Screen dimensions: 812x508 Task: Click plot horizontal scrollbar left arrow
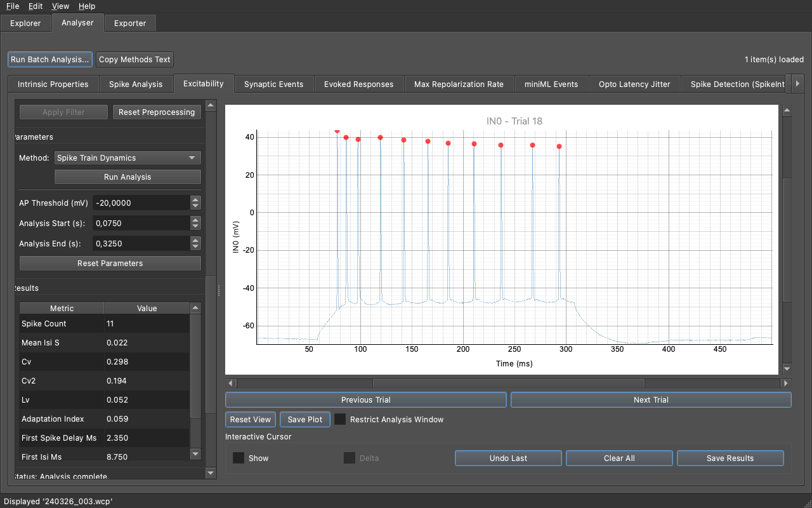point(231,383)
